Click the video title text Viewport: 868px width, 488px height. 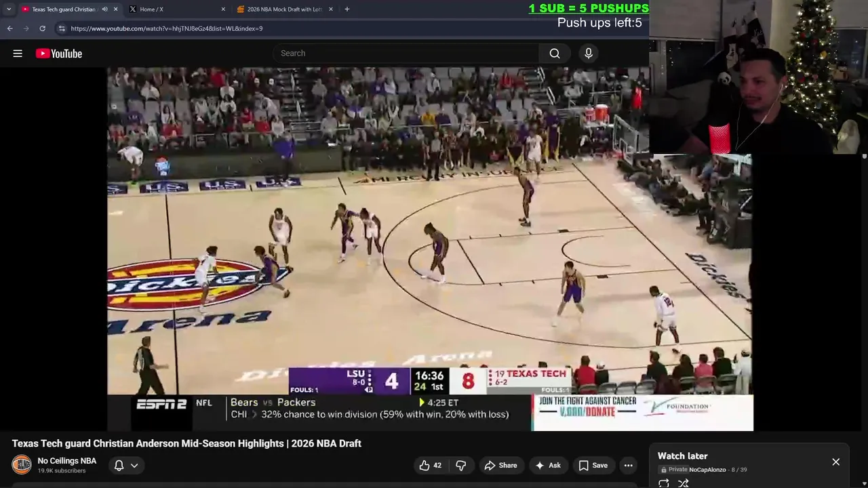pos(186,443)
